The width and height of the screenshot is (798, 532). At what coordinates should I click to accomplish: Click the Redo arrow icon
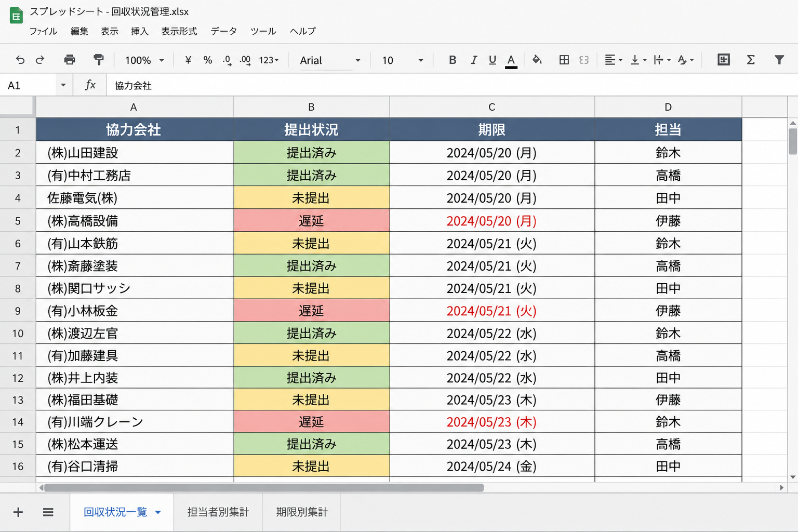[x=40, y=60]
